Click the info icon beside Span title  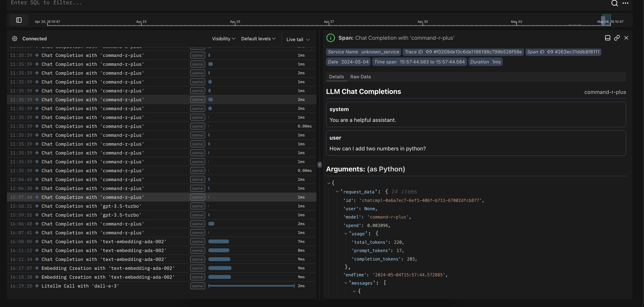(330, 38)
